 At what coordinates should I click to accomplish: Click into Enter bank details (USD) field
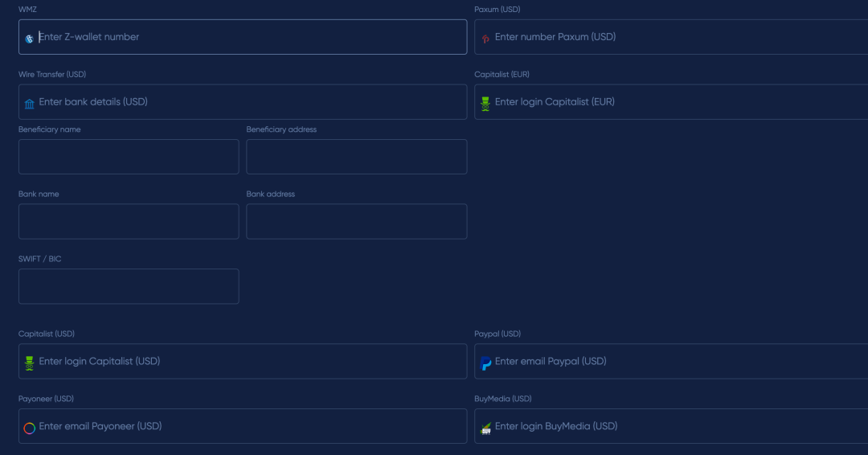[249, 102]
